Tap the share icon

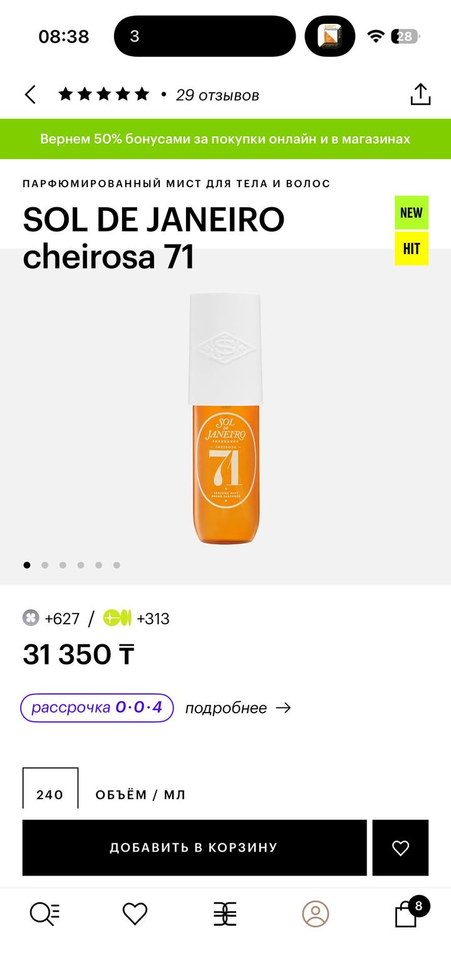[420, 95]
